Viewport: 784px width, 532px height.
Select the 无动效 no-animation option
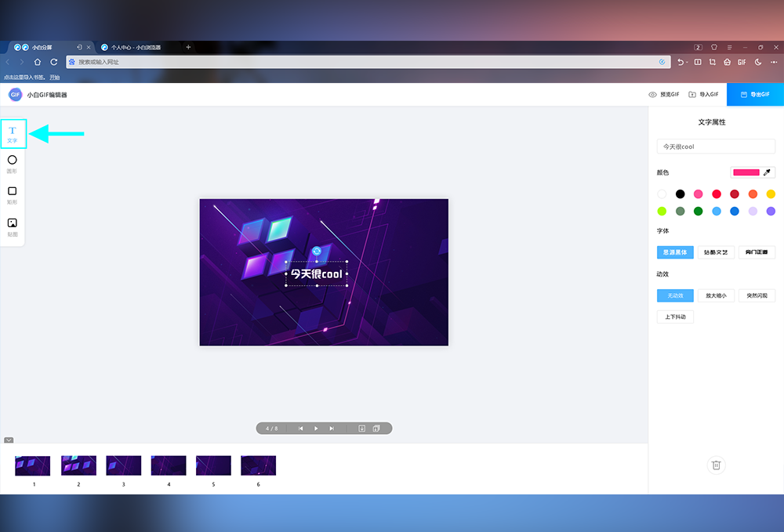point(675,295)
